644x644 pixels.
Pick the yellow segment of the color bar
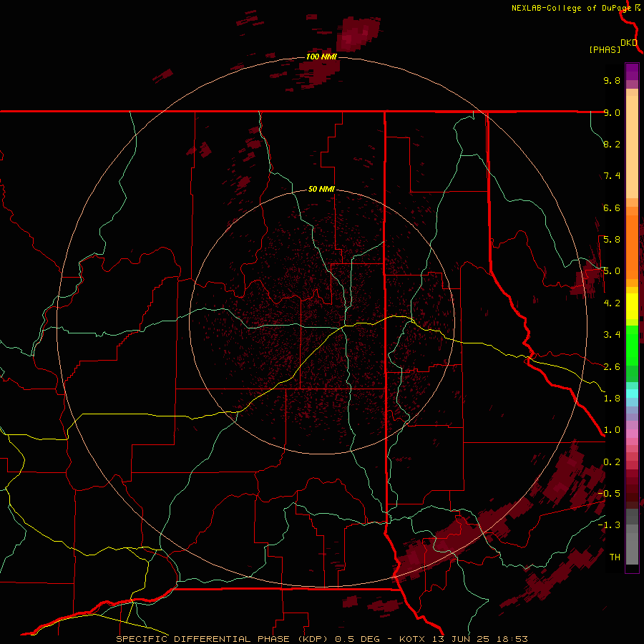(x=632, y=306)
